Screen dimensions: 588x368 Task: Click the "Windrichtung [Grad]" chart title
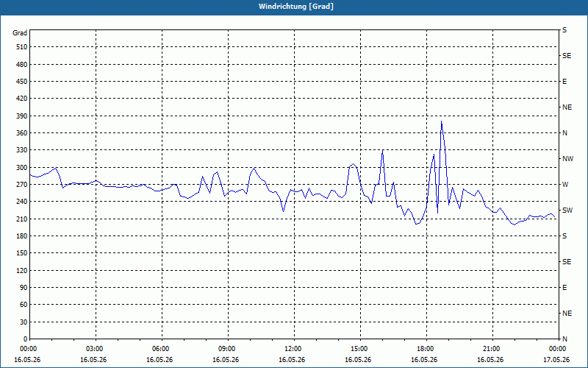296,7
